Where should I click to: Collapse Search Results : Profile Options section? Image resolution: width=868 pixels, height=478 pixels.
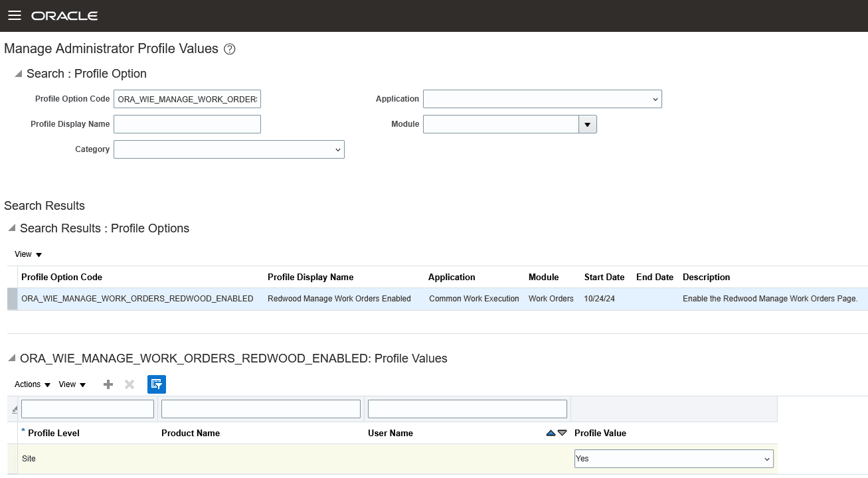(x=11, y=228)
